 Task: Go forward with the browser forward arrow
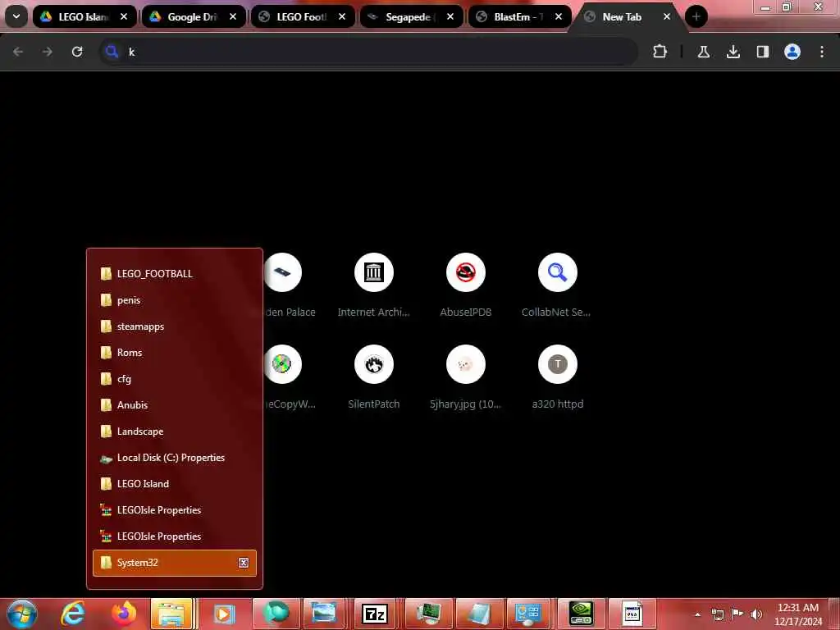[47, 52]
